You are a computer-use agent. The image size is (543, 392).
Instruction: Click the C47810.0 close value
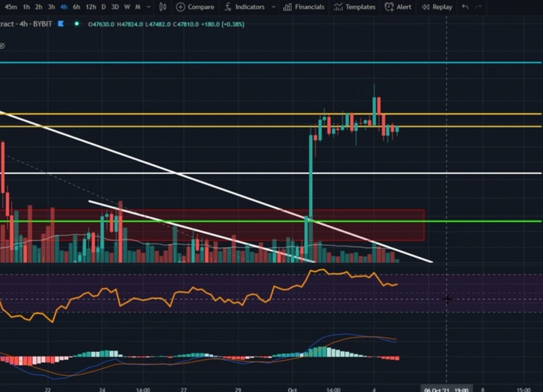(x=185, y=24)
